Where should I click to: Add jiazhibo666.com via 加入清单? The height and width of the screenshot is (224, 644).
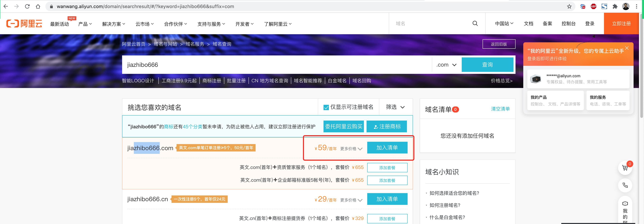(387, 148)
